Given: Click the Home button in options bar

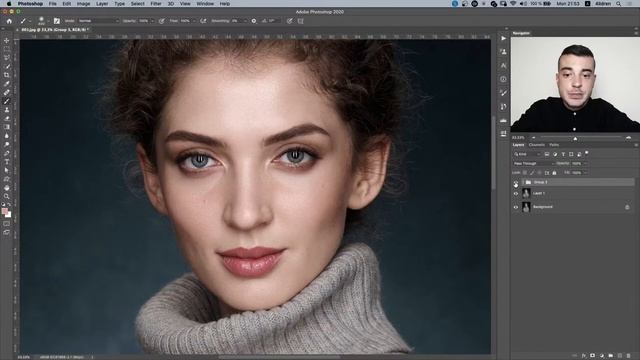Looking at the screenshot, I should click(9, 21).
